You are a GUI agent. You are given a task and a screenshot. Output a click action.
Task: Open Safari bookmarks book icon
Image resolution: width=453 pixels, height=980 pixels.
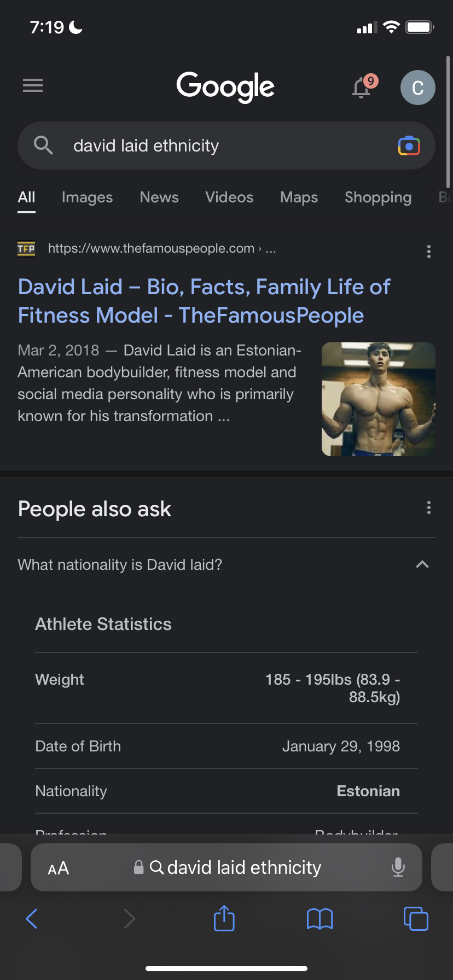point(320,919)
